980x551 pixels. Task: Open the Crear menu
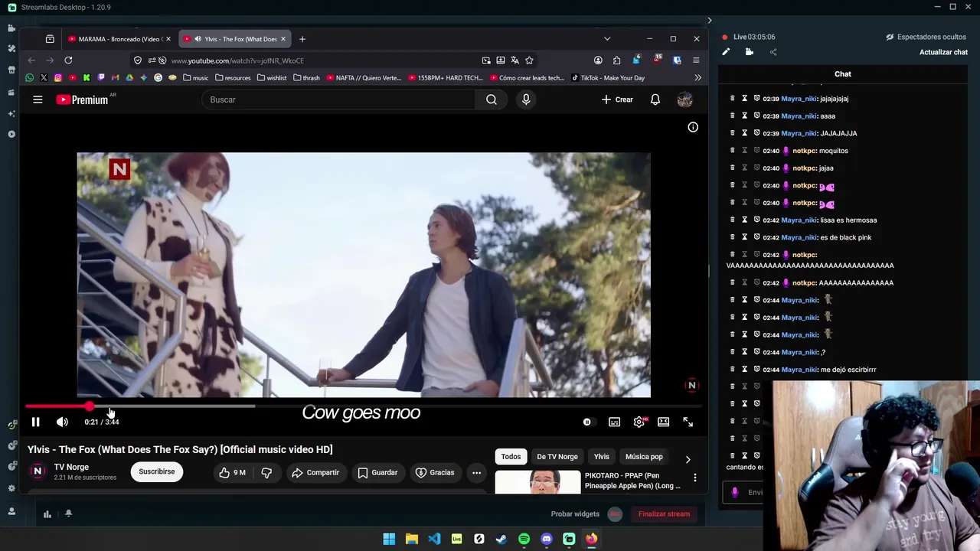click(617, 99)
